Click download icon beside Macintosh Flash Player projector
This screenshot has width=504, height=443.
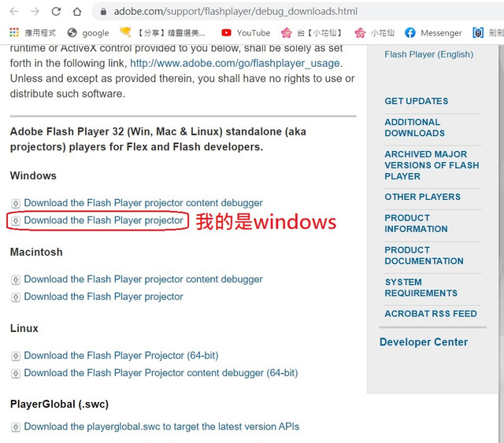[16, 297]
